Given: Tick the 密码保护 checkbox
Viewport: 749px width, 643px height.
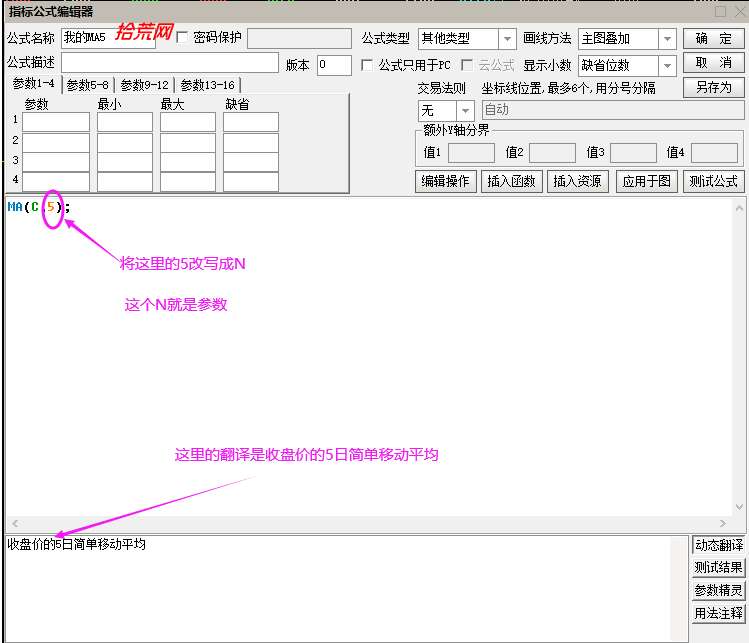Looking at the screenshot, I should [182, 37].
